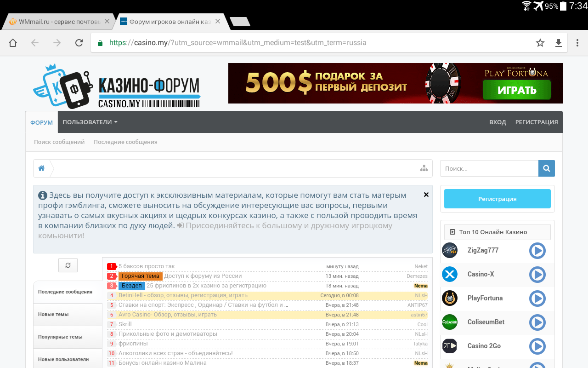The height and width of the screenshot is (368, 588).
Task: Click the Casino-X logo icon
Action: click(x=450, y=274)
